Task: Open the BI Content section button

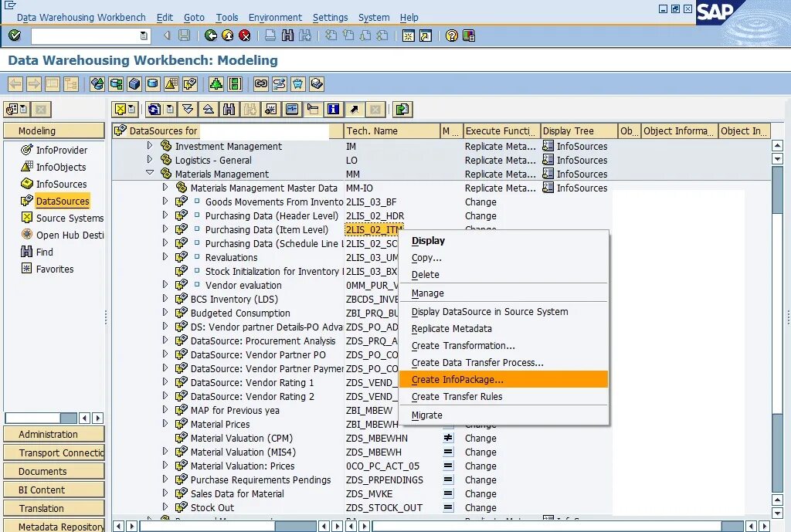Action: 54,490
